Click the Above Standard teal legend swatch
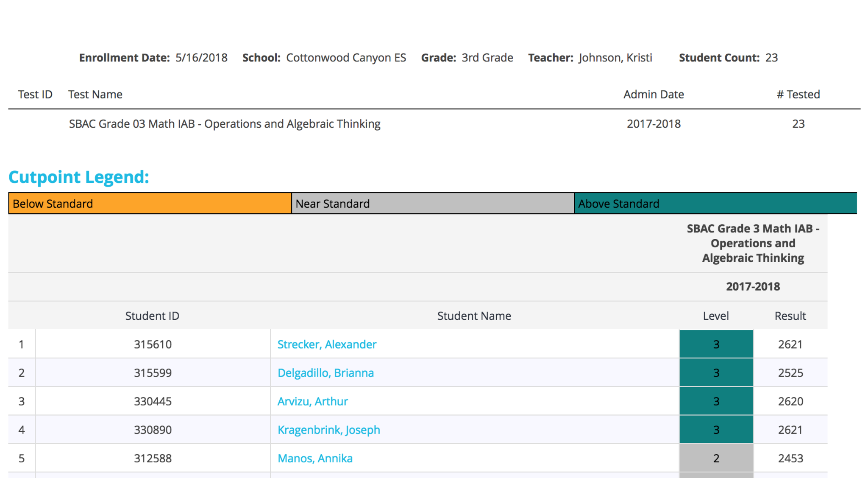The width and height of the screenshot is (868, 478). (x=715, y=204)
